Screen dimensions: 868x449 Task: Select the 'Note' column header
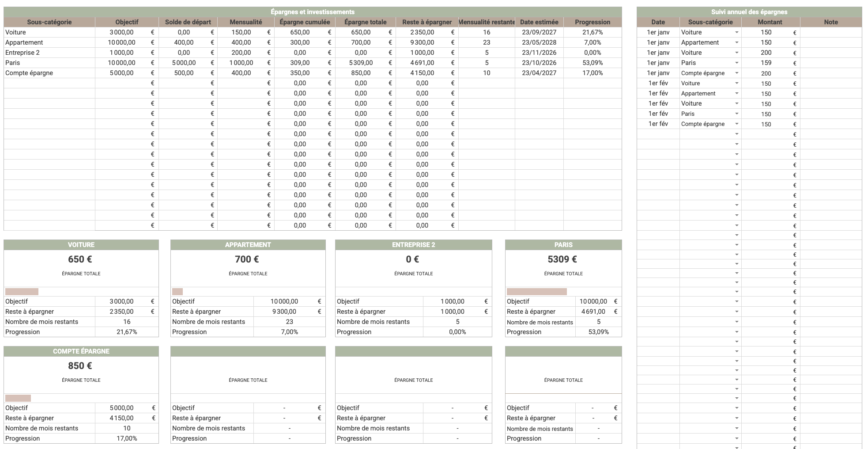[831, 22]
